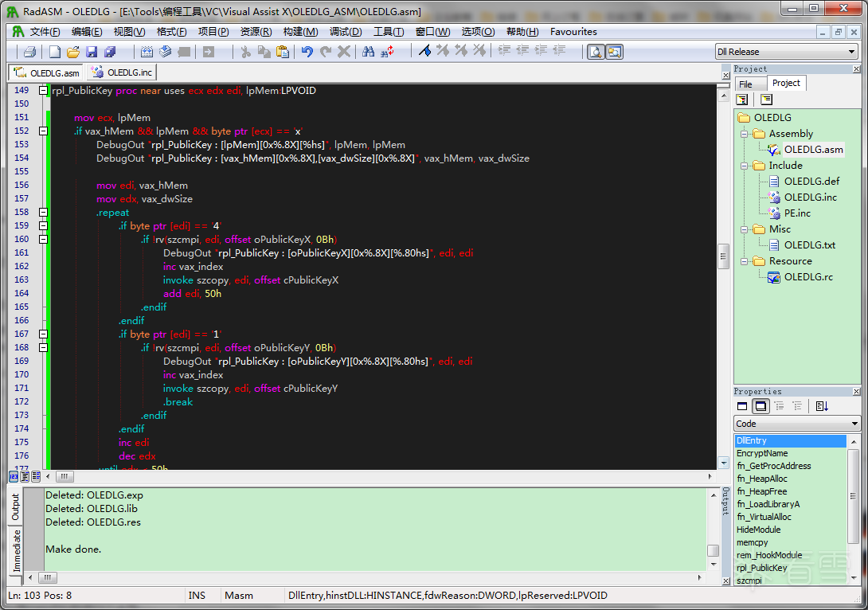Select rpl_PublicKey in the Properties list
The height and width of the screenshot is (610, 868).
pyautogui.click(x=761, y=568)
